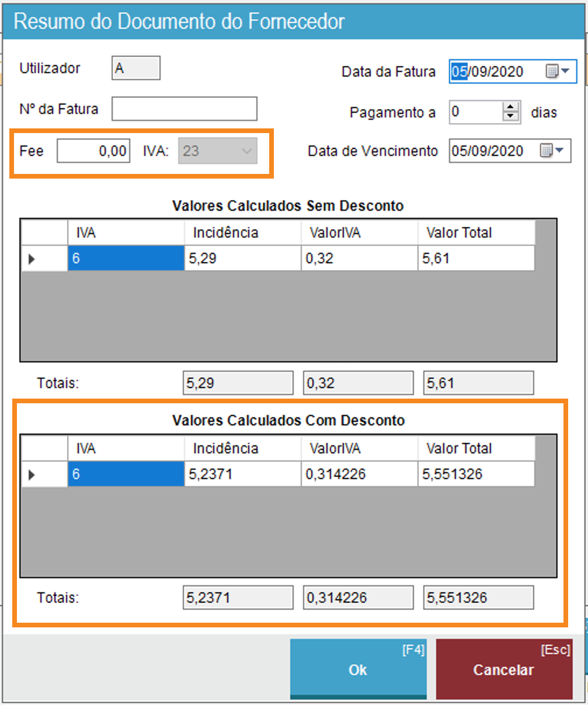Click Incidência header in Com Desconto table
The height and width of the screenshot is (705, 588).
242,449
